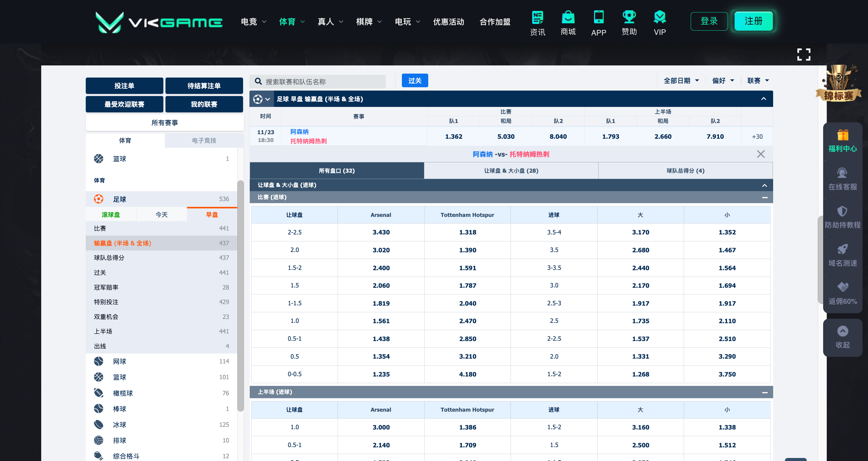Show 所有赛事 all events
Image resolution: width=868 pixels, height=461 pixels.
165,123
